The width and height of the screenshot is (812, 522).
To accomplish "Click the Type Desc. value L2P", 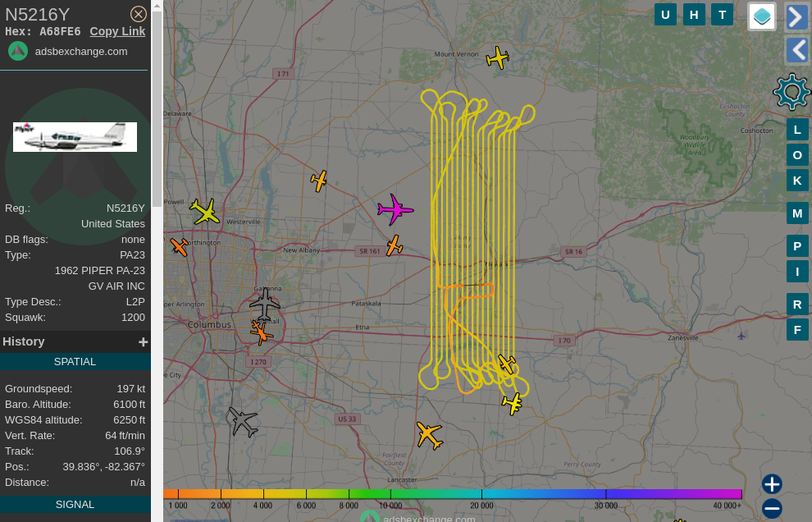I will [x=135, y=302].
